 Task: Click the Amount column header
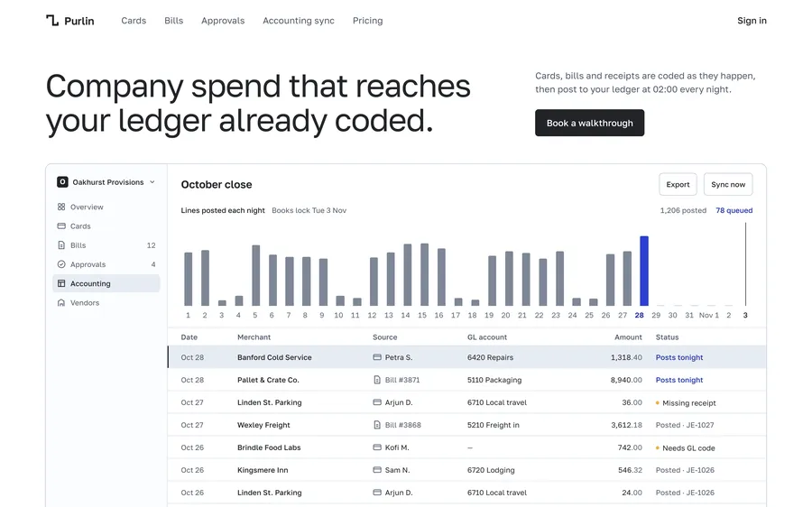tap(628, 337)
